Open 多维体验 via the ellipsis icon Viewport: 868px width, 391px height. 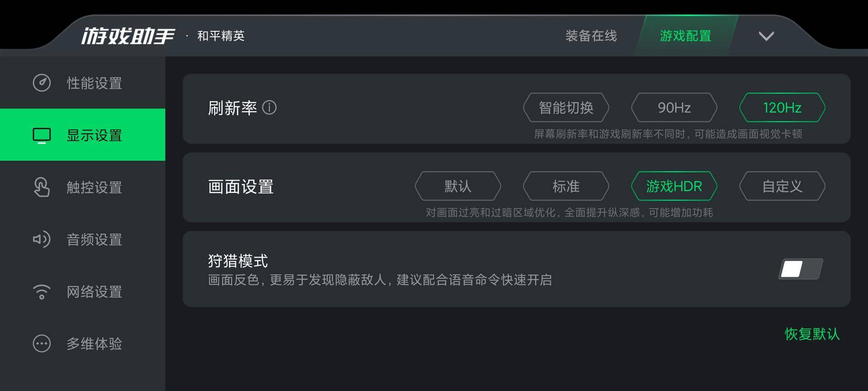(42, 343)
